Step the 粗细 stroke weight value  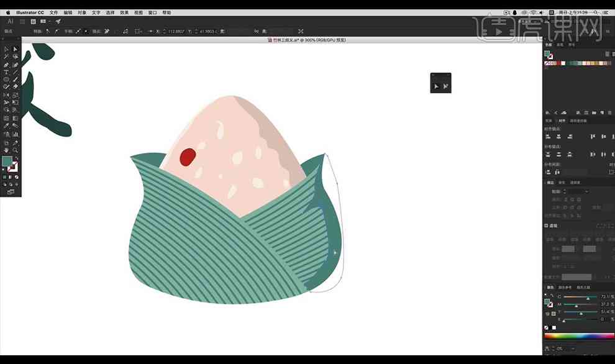point(565,191)
